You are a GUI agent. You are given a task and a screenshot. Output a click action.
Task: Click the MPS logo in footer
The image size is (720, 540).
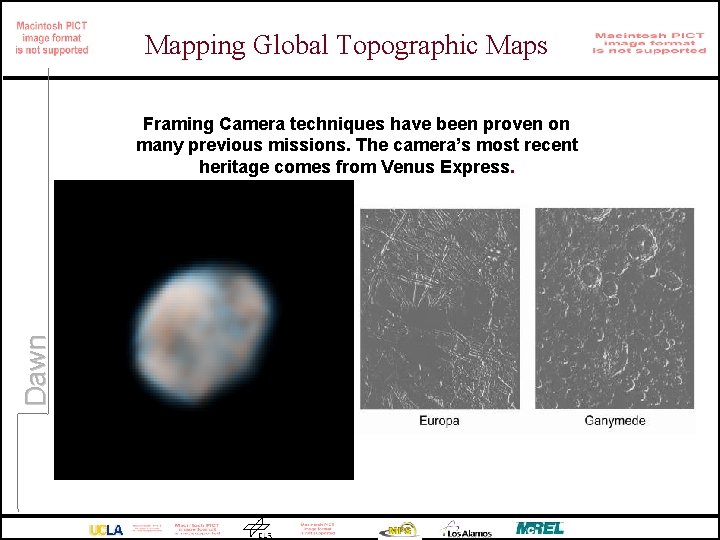(400, 530)
